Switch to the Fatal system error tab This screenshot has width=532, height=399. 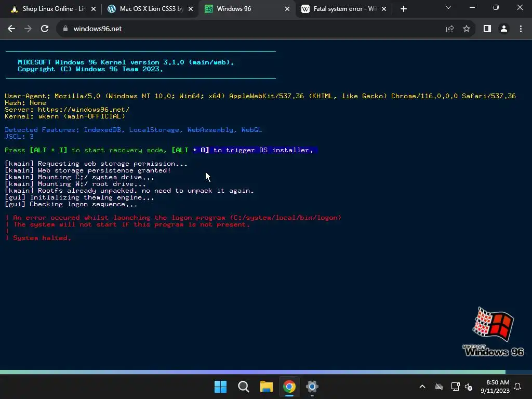point(343,9)
